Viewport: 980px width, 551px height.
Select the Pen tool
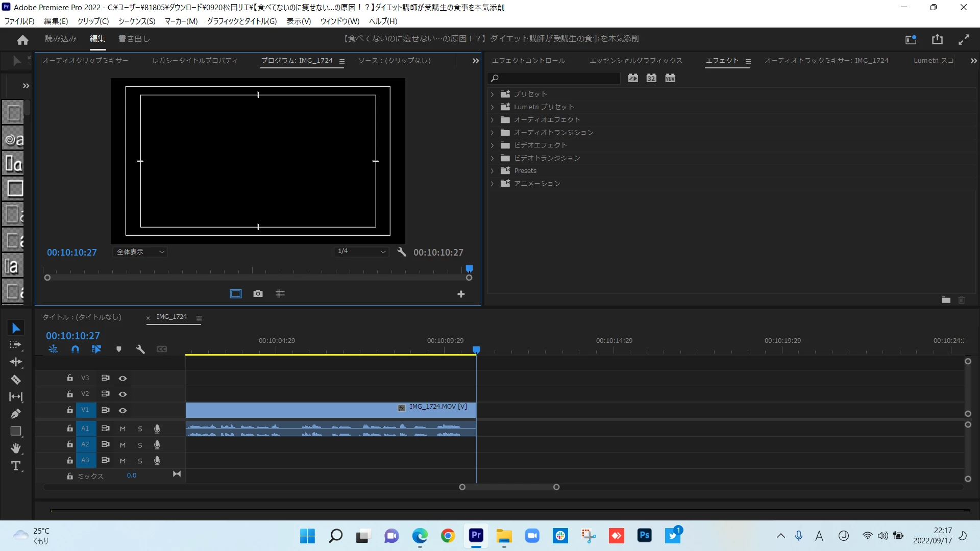16,414
